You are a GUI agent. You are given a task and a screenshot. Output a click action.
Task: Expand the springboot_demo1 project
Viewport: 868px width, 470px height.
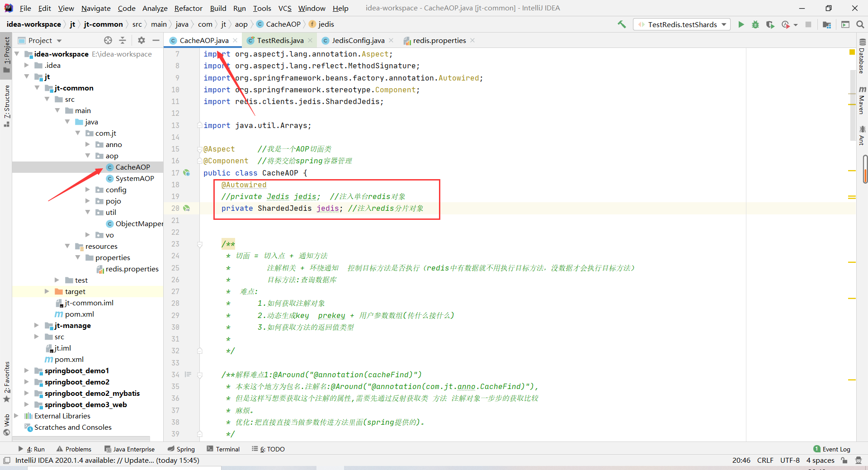[x=27, y=370]
